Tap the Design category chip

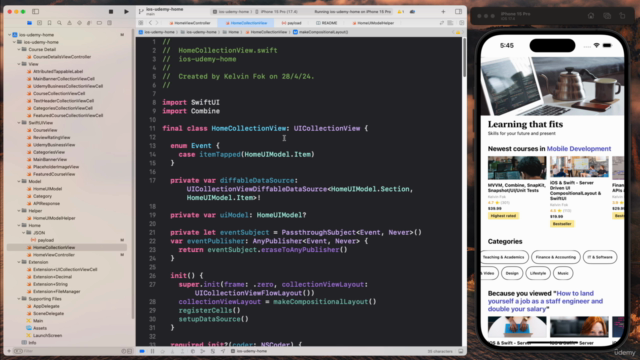[x=512, y=273]
